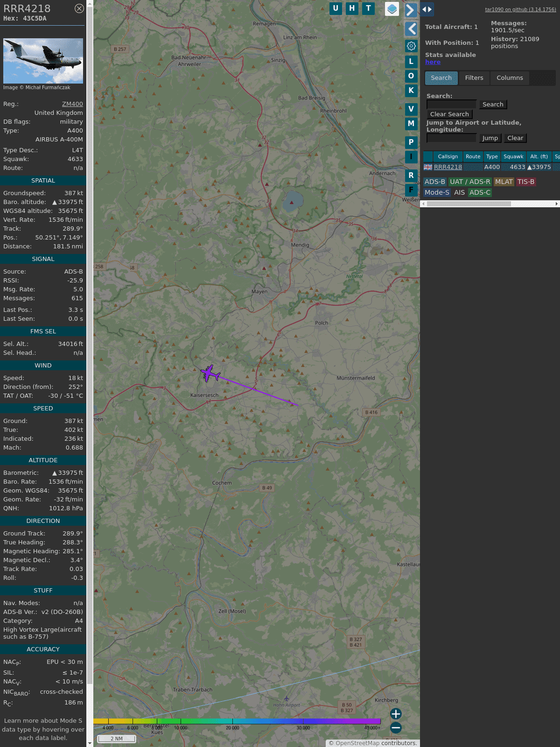Click the Groundspeed 387 kt value
The height and width of the screenshot is (747, 560).
(74, 193)
